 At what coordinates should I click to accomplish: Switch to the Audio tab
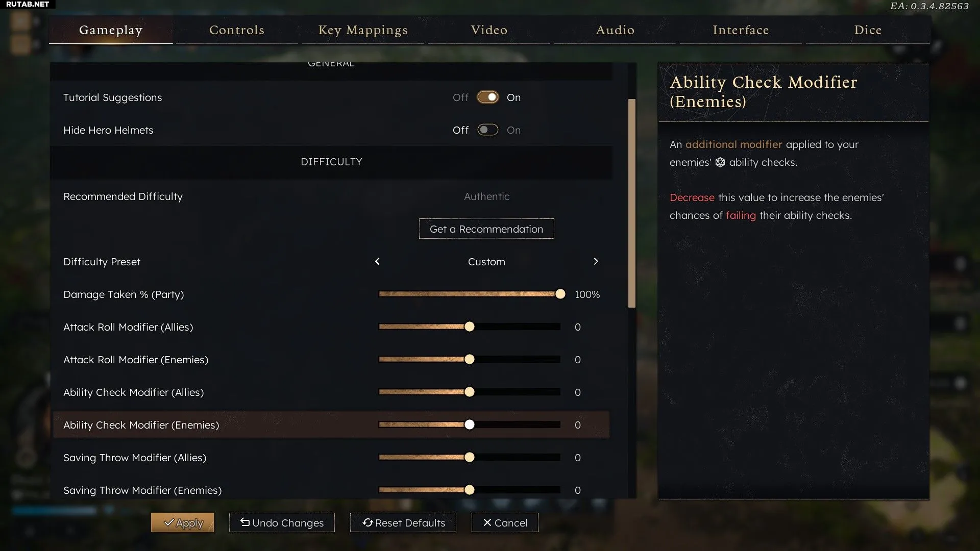(x=615, y=30)
